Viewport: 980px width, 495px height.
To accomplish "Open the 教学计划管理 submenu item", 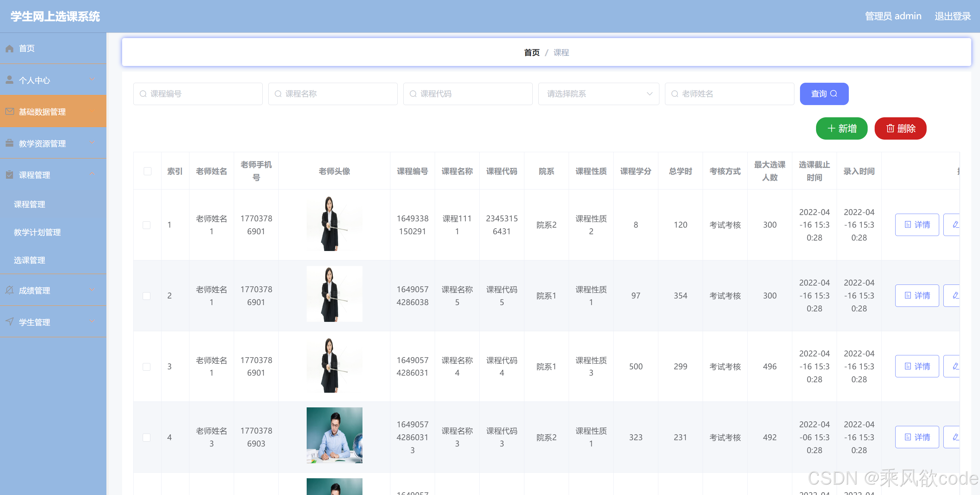I will [x=37, y=232].
